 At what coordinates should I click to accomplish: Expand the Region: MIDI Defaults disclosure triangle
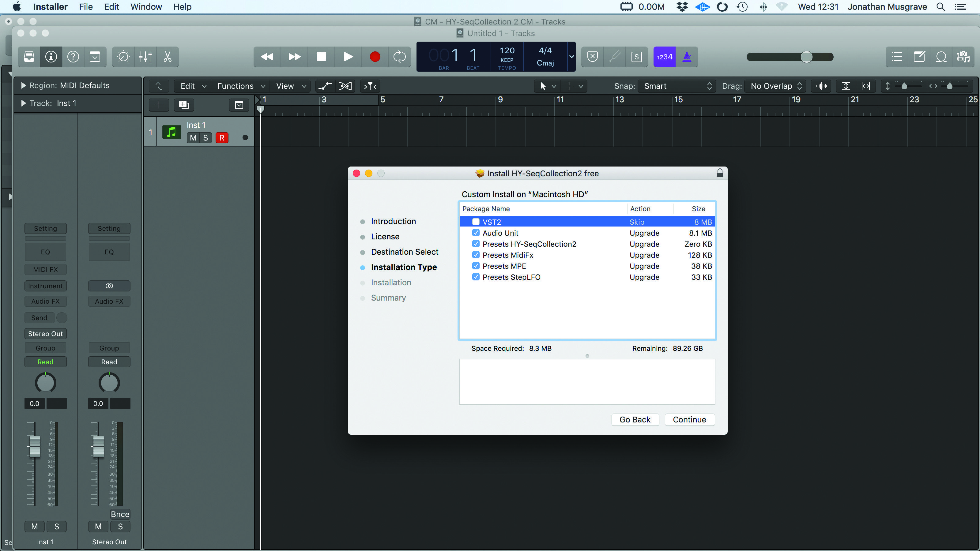pyautogui.click(x=23, y=86)
